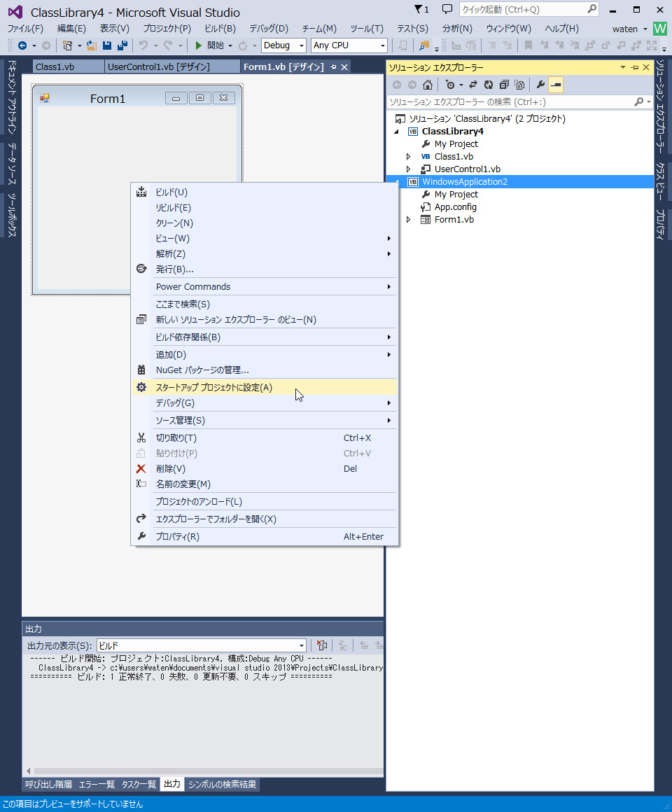Open the クラス ビュー side tab
This screenshot has height=812, width=672.
point(660,181)
